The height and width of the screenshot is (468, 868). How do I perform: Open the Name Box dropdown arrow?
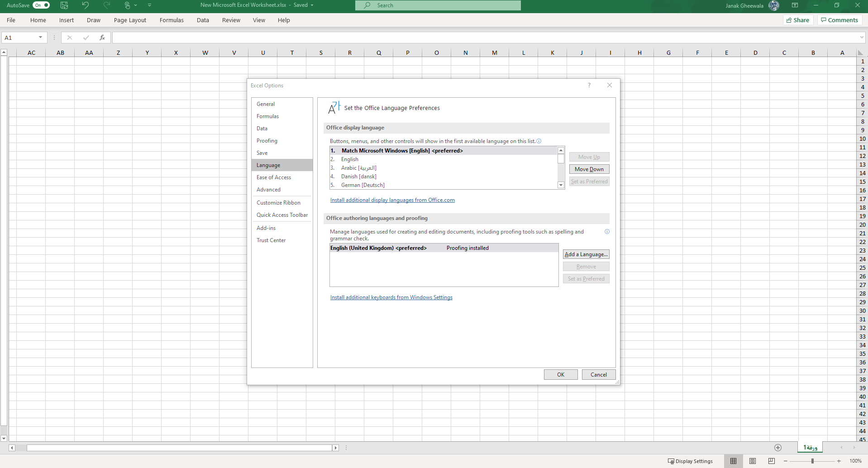[x=41, y=37]
